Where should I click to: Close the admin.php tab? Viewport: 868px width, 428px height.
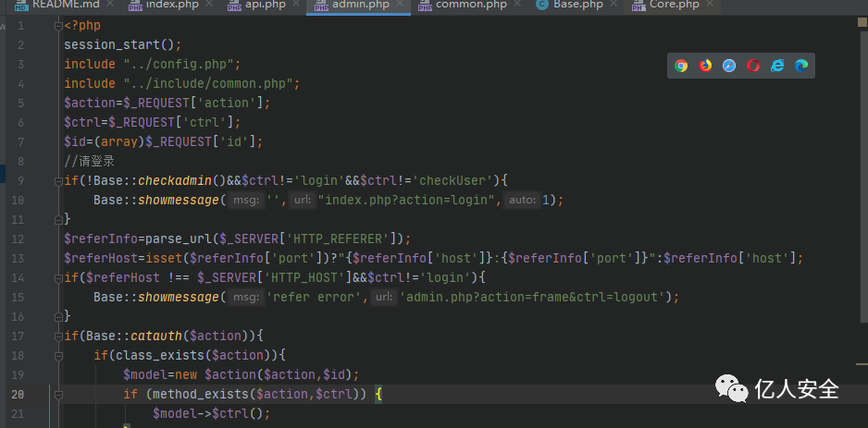[401, 5]
